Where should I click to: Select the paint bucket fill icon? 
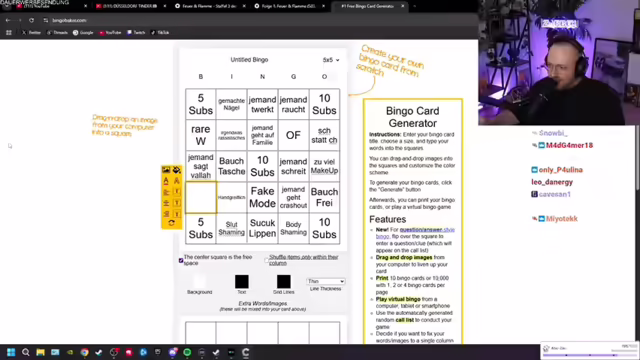coord(176,170)
